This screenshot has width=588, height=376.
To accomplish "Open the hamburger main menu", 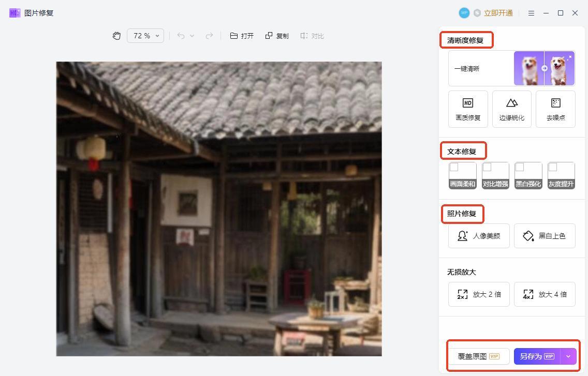I will point(531,13).
